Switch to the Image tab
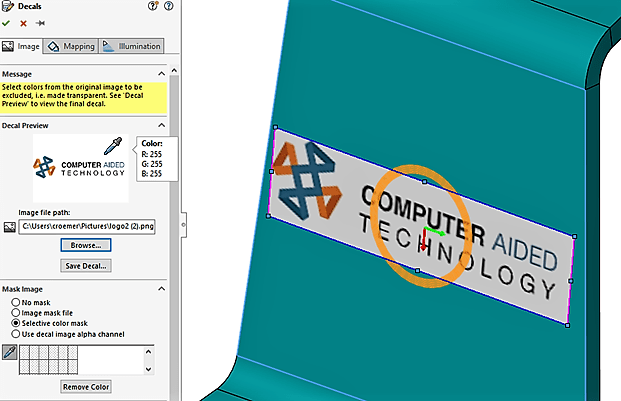Screen dimensions: 621x401 click(21, 46)
